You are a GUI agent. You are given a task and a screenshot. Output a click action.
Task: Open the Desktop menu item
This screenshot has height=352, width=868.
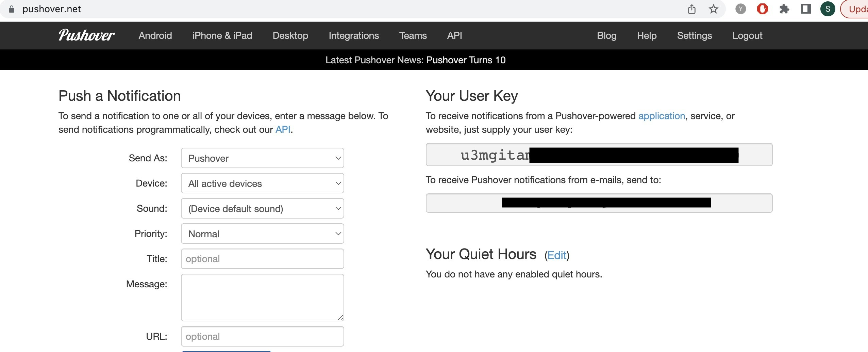pos(290,35)
